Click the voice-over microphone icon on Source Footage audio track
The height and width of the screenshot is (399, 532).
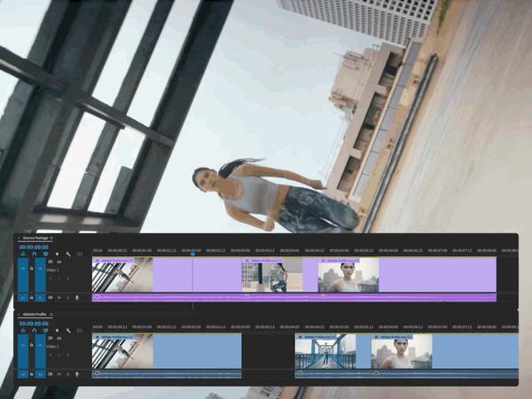pos(77,298)
